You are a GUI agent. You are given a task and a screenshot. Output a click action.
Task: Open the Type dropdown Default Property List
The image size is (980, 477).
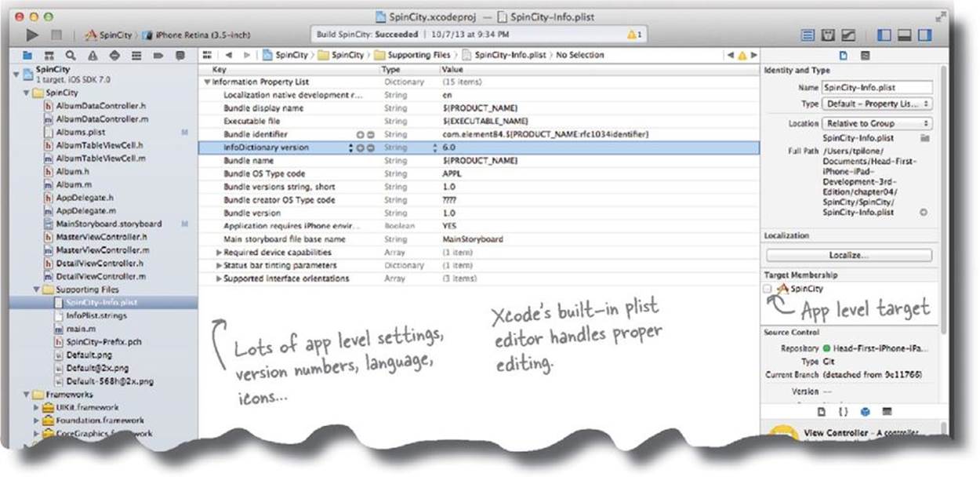pyautogui.click(x=877, y=104)
